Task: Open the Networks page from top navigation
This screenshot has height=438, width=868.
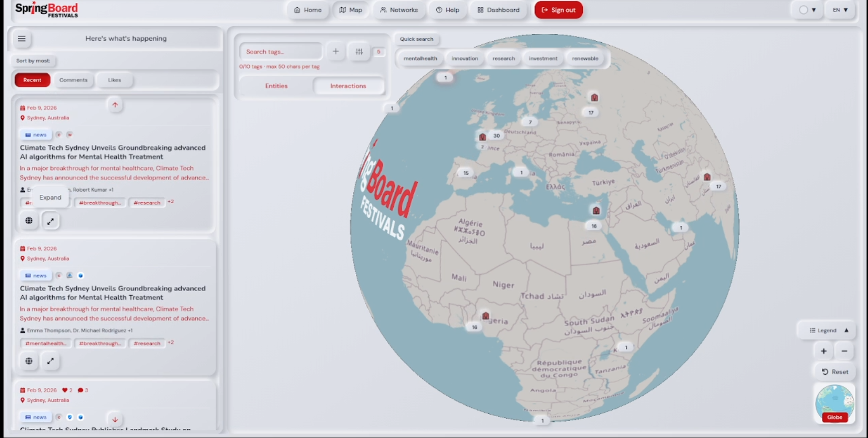Action: click(399, 10)
